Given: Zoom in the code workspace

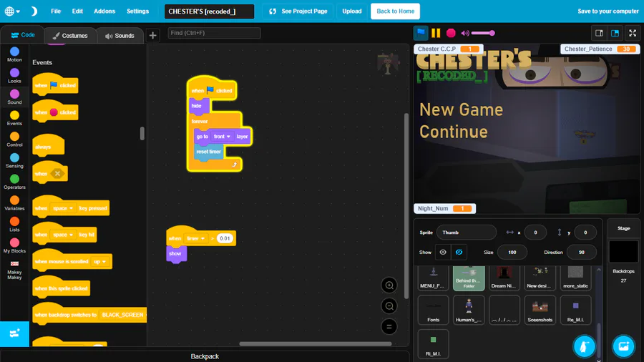Looking at the screenshot, I should pos(389,285).
